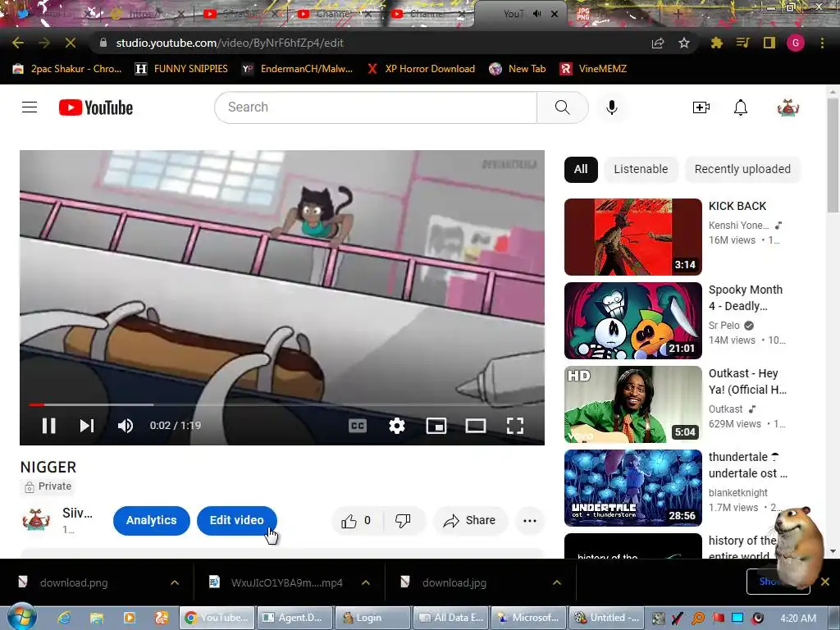This screenshot has width=840, height=630.
Task: Mute the player volume speaker icon
Action: 126,426
